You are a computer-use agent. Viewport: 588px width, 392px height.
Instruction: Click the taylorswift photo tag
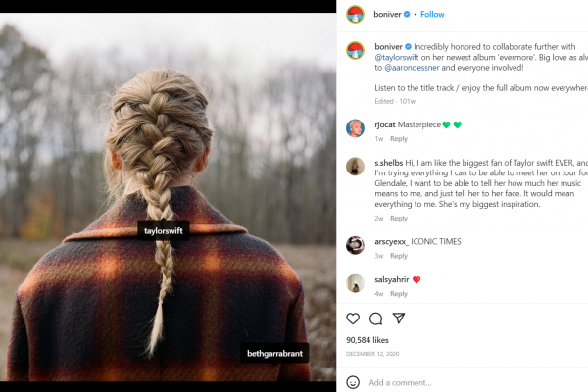[x=164, y=230]
